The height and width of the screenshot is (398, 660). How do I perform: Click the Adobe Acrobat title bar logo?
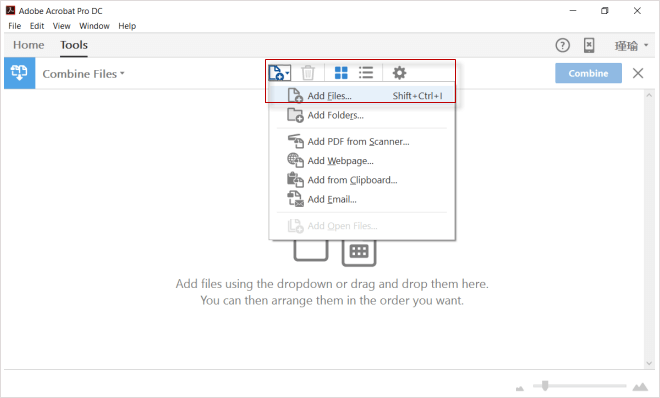(11, 10)
